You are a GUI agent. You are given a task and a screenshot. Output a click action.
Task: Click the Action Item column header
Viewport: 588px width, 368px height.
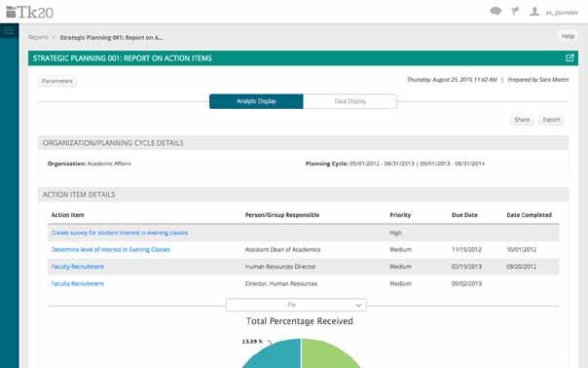[67, 215]
